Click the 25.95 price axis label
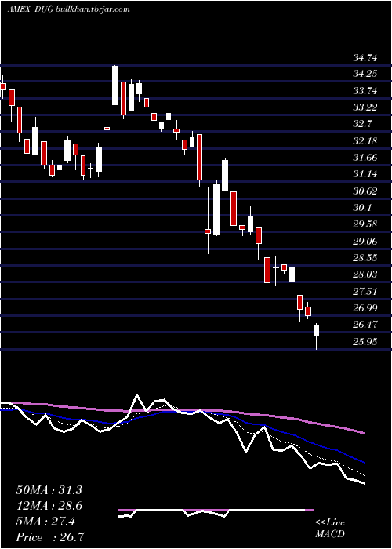 click(x=365, y=342)
